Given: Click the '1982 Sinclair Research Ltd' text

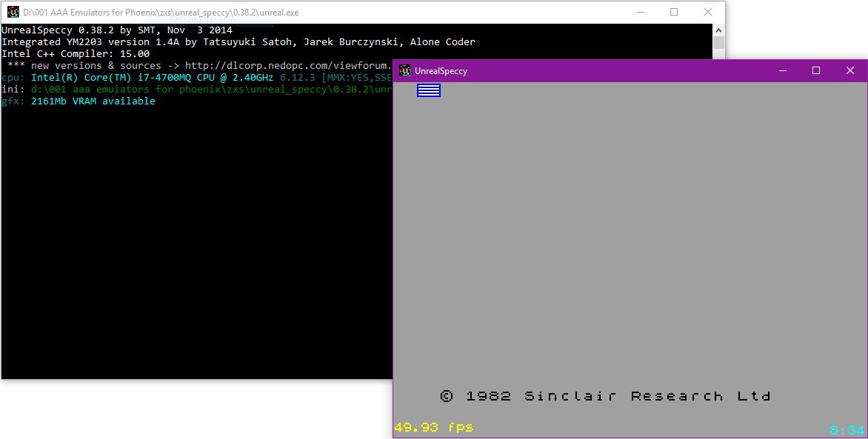Looking at the screenshot, I should [x=618, y=396].
